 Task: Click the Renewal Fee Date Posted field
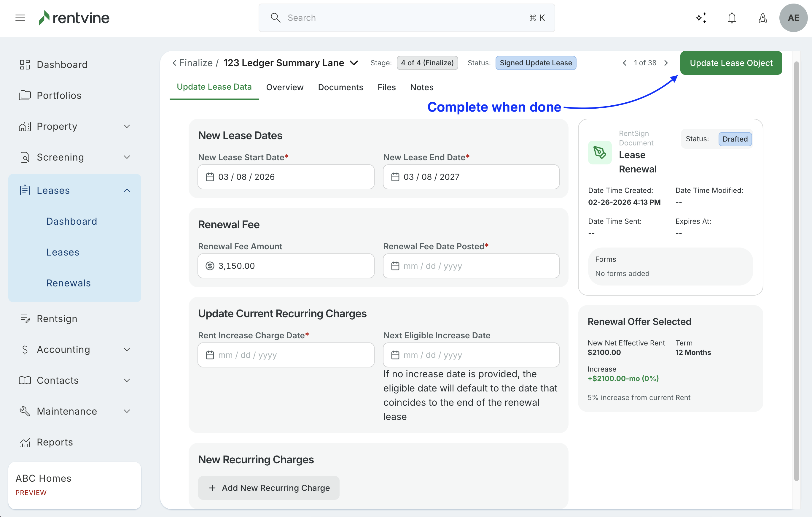pos(471,266)
